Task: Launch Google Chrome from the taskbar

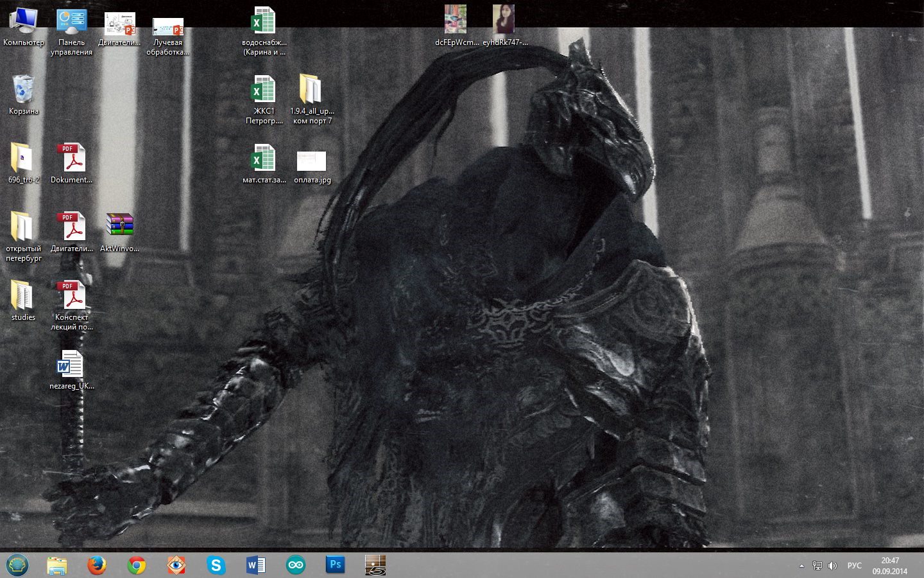Action: point(137,565)
